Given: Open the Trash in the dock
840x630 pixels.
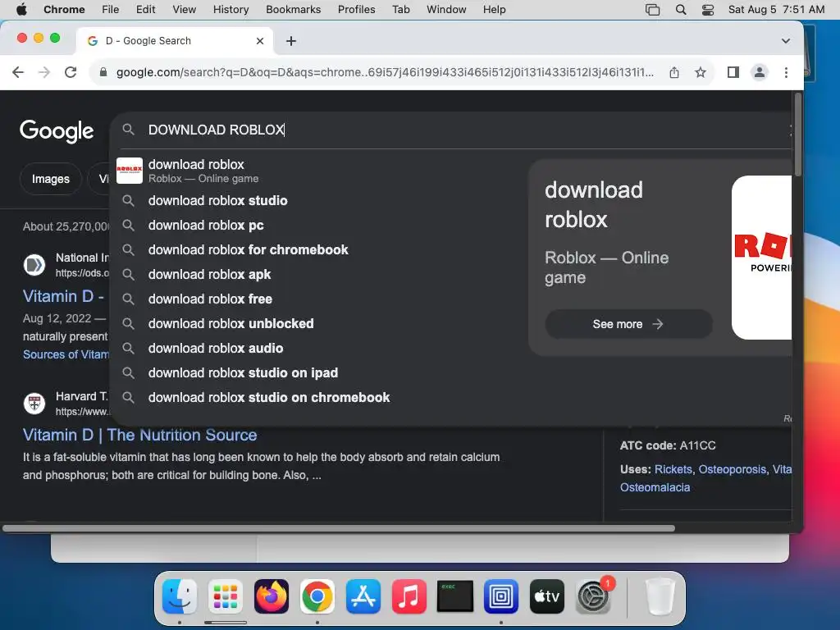Looking at the screenshot, I should tap(660, 596).
